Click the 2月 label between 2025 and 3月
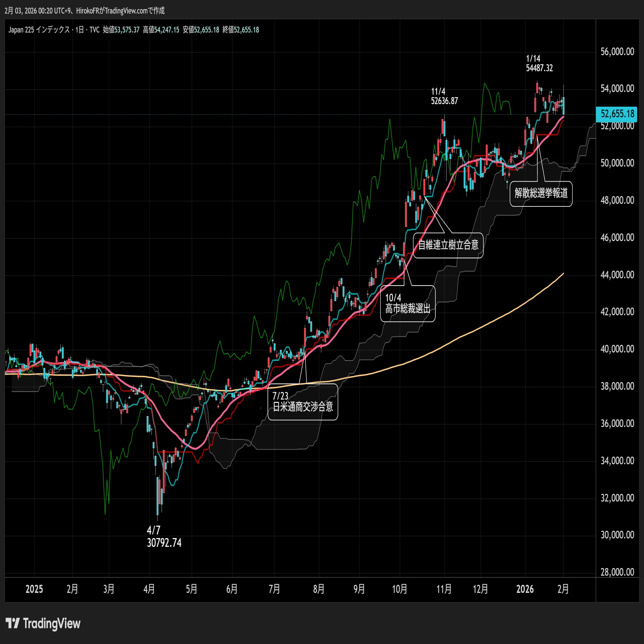Viewport: 644px width, 644px height. tap(72, 589)
